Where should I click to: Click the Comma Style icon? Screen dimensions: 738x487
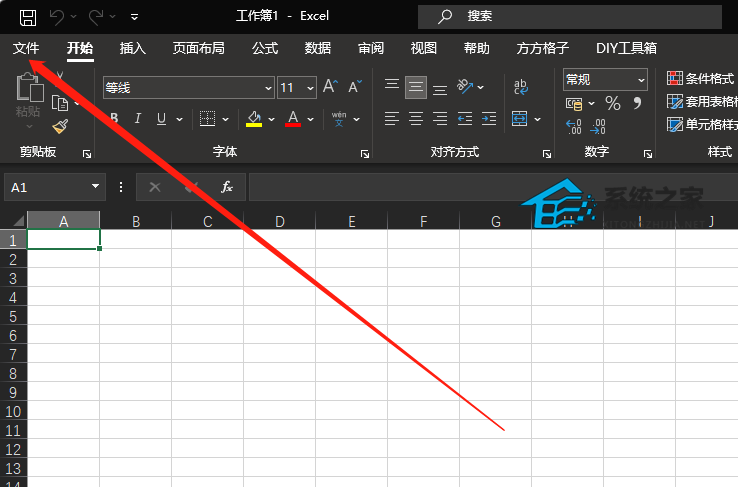637,103
